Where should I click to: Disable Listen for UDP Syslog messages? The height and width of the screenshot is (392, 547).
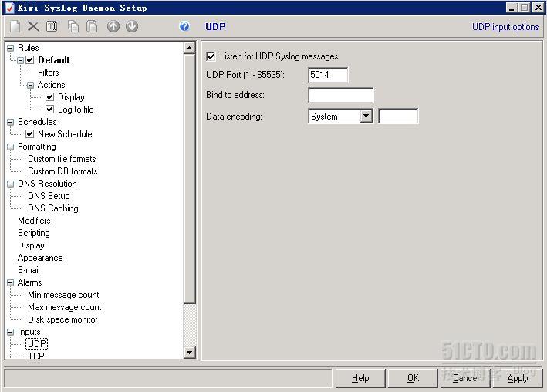point(211,56)
